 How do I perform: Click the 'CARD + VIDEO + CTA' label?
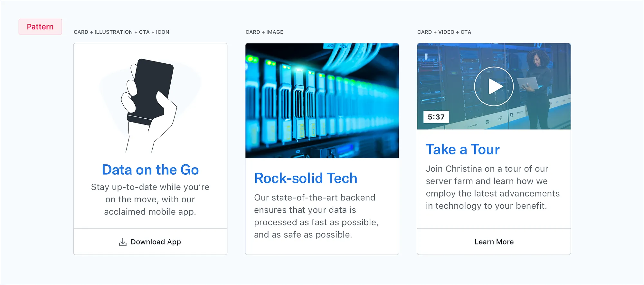tap(444, 32)
